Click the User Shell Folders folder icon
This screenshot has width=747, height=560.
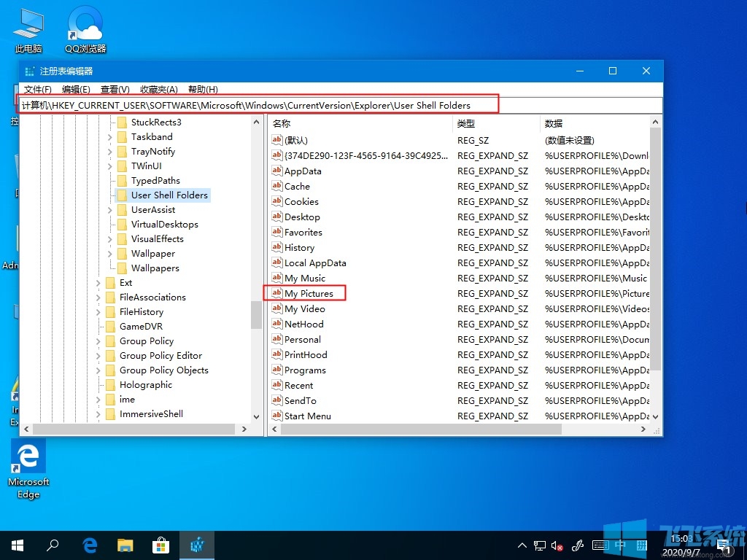pos(120,195)
